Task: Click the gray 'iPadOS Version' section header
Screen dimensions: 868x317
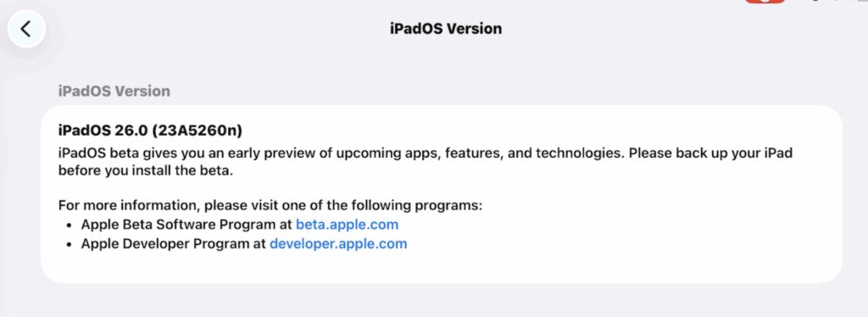Action: pyautogui.click(x=114, y=92)
